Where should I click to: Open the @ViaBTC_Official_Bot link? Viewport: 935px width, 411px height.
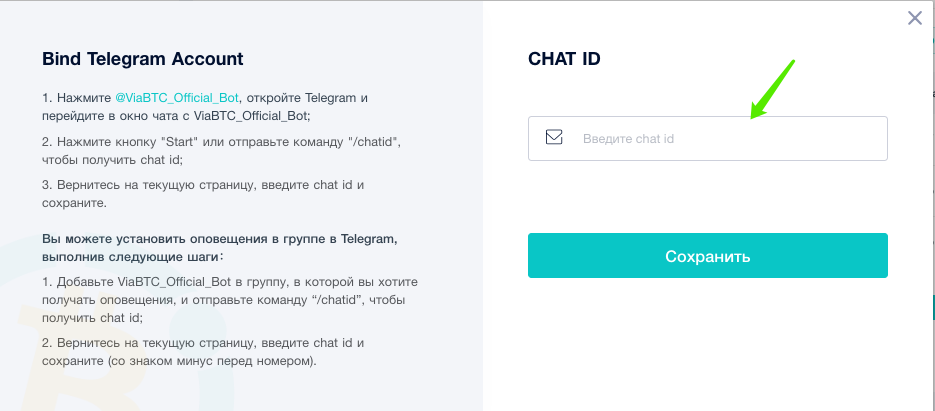click(177, 97)
